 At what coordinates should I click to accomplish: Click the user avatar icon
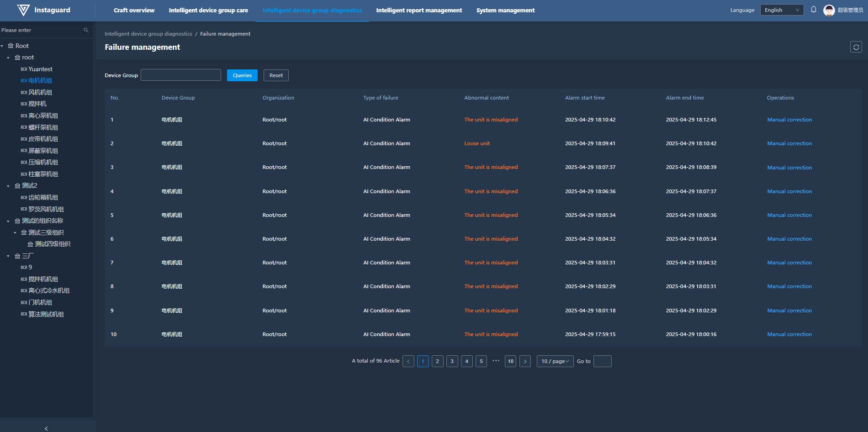pos(829,10)
